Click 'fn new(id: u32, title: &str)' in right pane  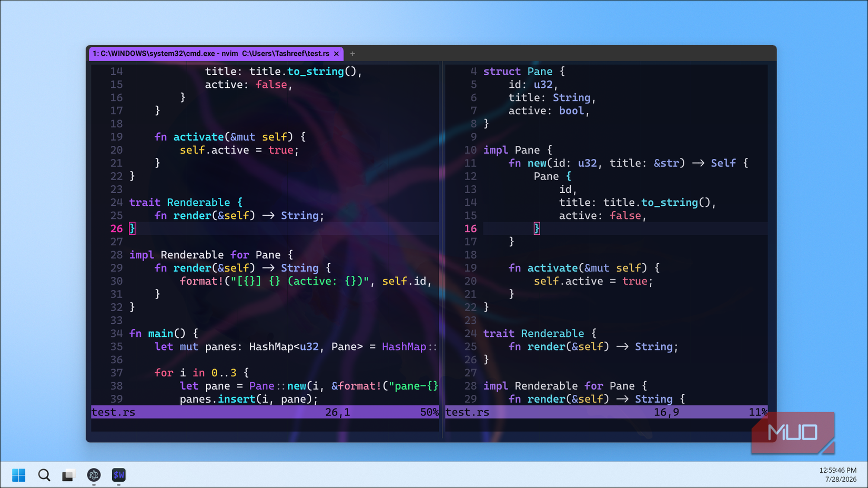pyautogui.click(x=597, y=163)
